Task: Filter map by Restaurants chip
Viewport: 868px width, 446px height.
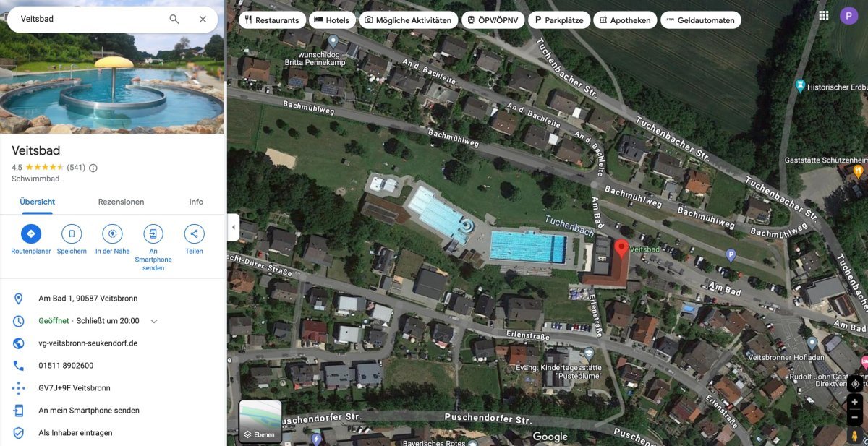Action: pos(271,20)
